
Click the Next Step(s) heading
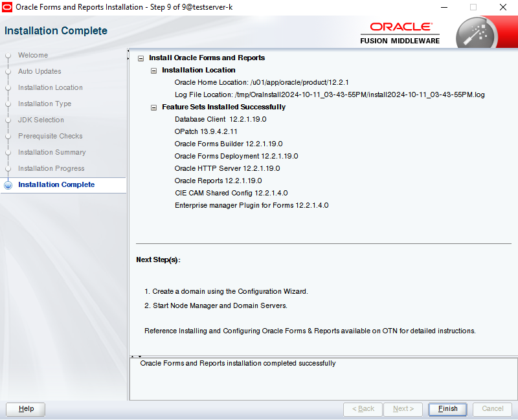point(158,260)
